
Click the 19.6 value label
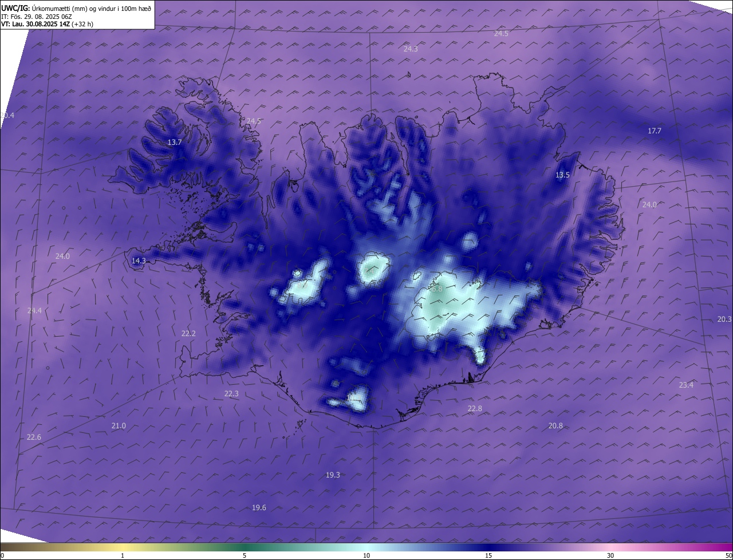pos(259,508)
